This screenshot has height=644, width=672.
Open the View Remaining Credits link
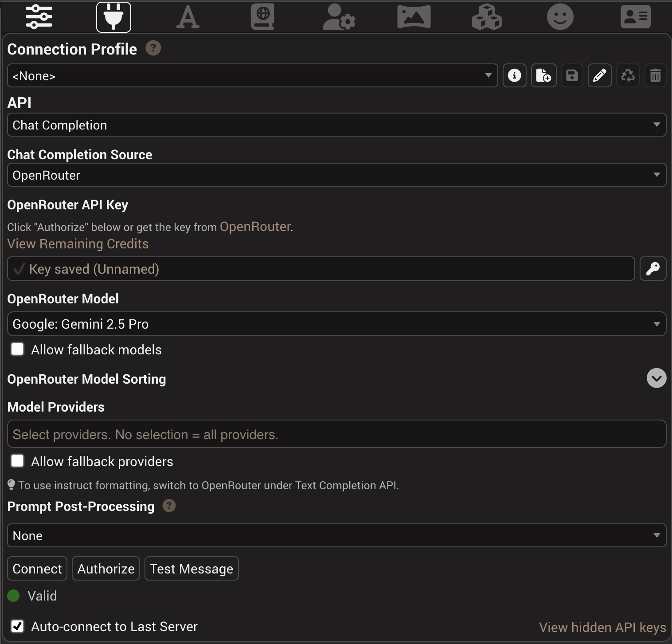78,243
